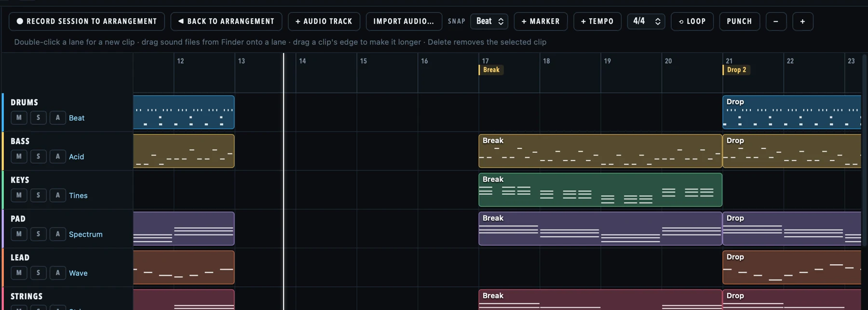Mute the Bass track
868x310 pixels.
[x=19, y=156]
